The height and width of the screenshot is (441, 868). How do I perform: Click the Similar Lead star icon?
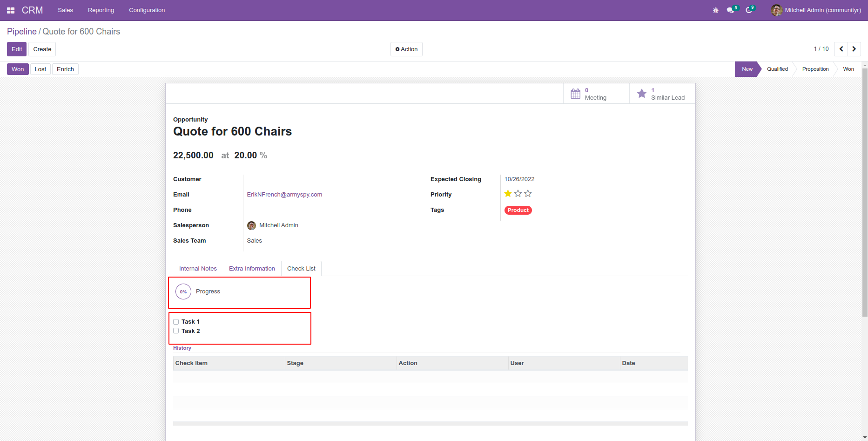642,94
